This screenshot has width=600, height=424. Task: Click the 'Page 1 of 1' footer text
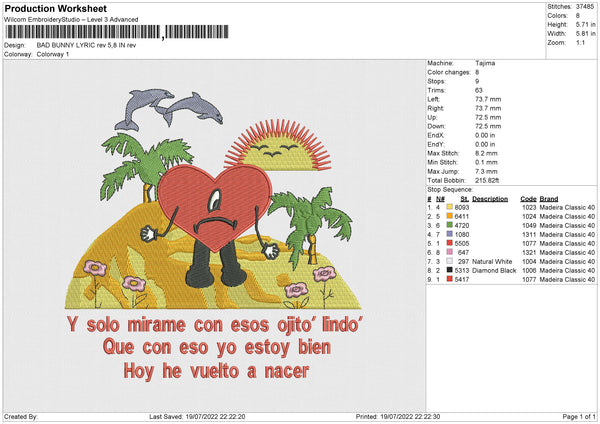579,416
